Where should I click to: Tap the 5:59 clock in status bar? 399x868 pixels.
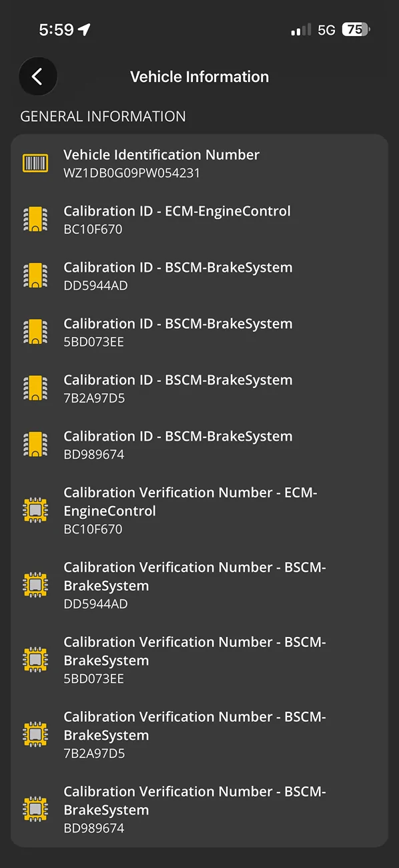pyautogui.click(x=56, y=30)
